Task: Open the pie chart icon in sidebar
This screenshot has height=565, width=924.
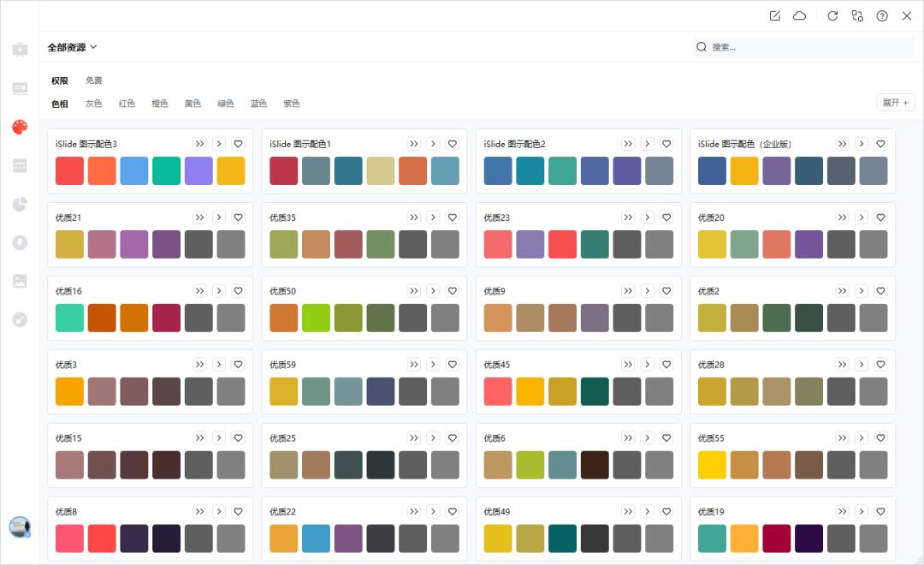Action: tap(20, 204)
